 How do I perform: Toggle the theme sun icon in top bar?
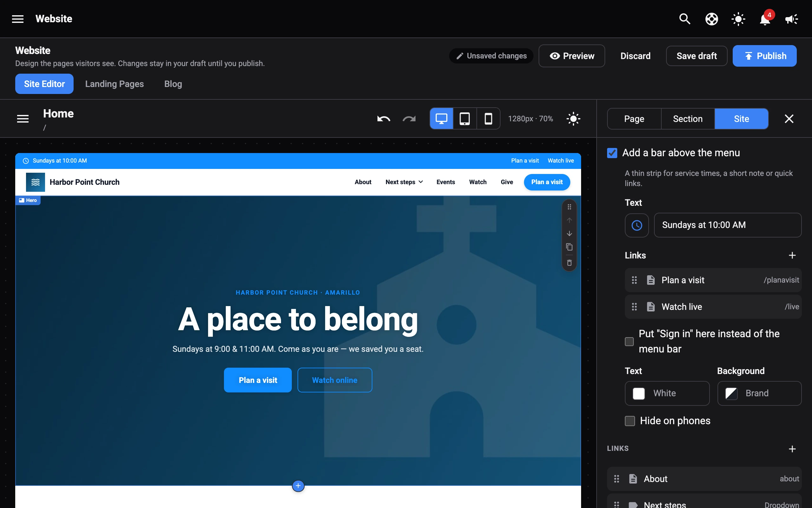tap(738, 19)
